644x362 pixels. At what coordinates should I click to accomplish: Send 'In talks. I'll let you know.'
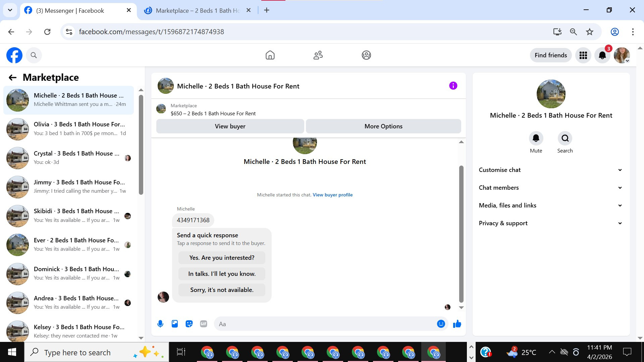pos(222,274)
